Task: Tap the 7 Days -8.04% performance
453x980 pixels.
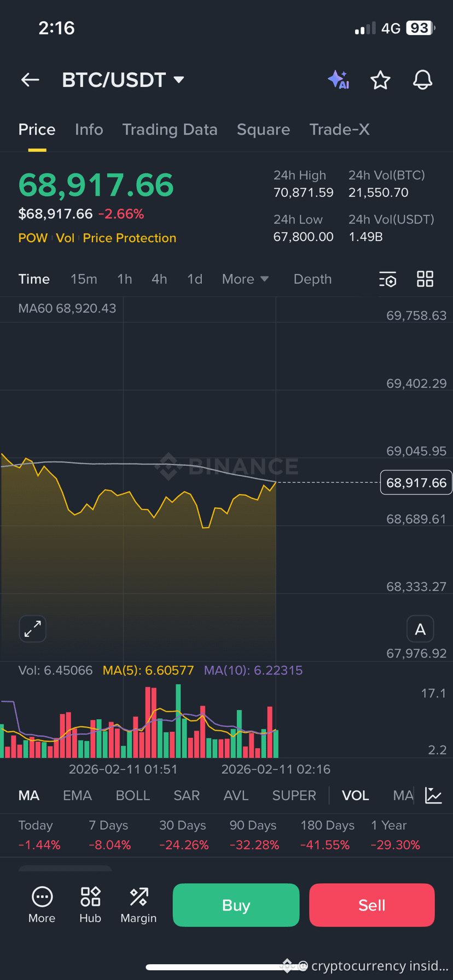Action: tap(109, 835)
